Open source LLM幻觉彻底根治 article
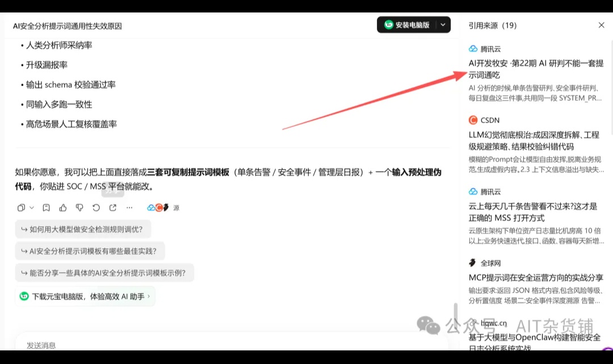Viewport: 613px width, 364px height. pyautogui.click(x=534, y=141)
